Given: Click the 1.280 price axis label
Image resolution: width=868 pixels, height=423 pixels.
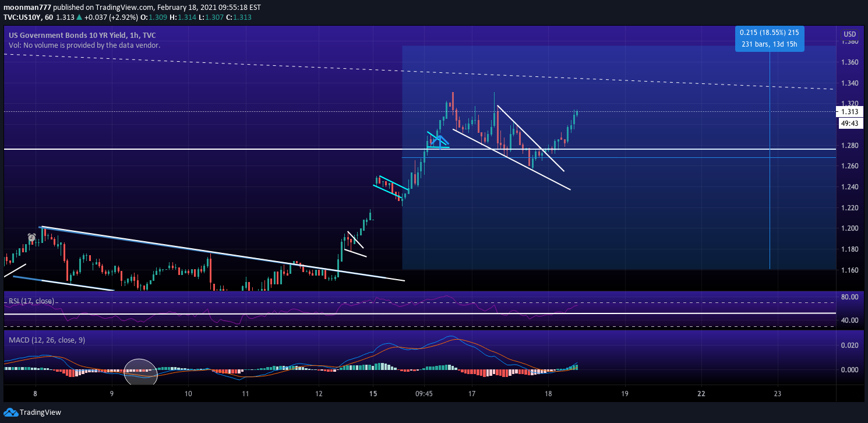Looking at the screenshot, I should coord(850,146).
